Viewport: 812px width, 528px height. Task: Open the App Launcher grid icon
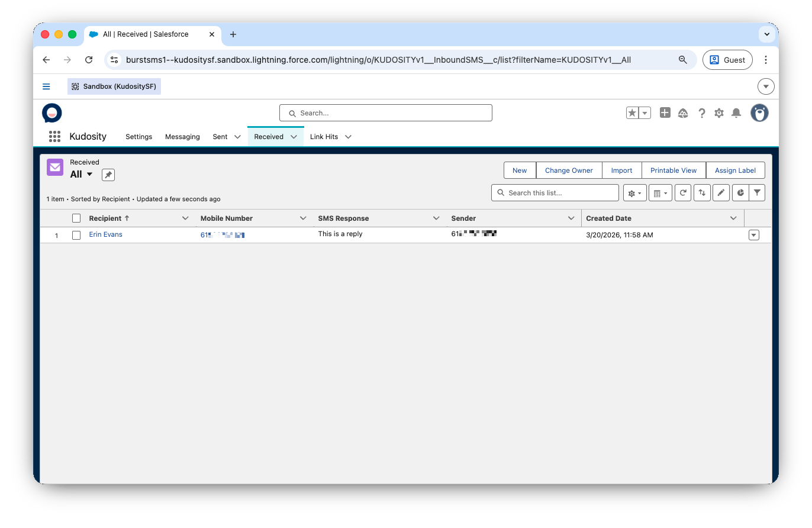pos(54,137)
